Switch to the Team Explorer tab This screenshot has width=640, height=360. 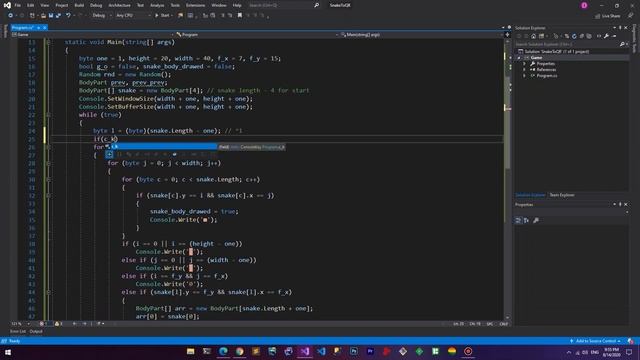[562, 195]
